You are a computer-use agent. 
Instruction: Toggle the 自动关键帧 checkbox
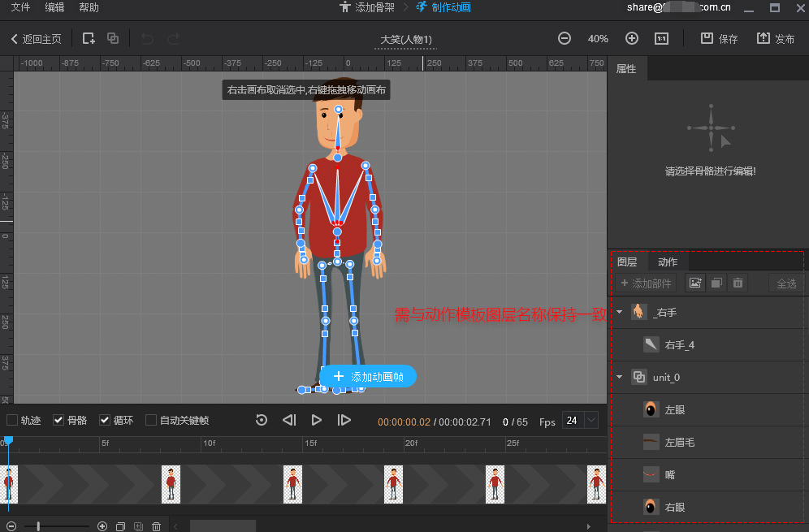[151, 420]
